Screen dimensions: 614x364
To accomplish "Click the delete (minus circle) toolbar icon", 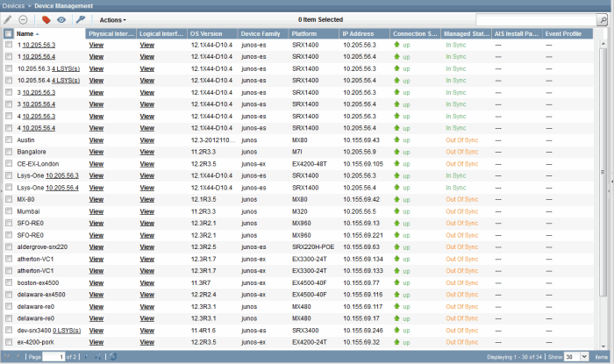I will 23,19.
